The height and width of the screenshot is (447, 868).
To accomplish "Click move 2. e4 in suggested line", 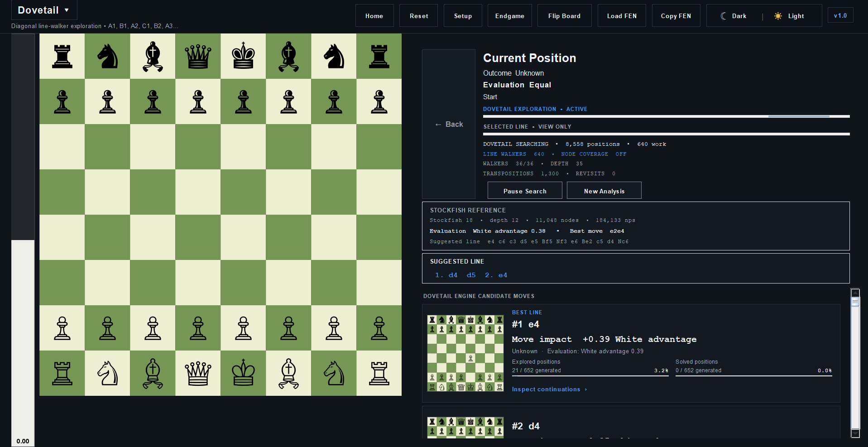I will (x=496, y=275).
